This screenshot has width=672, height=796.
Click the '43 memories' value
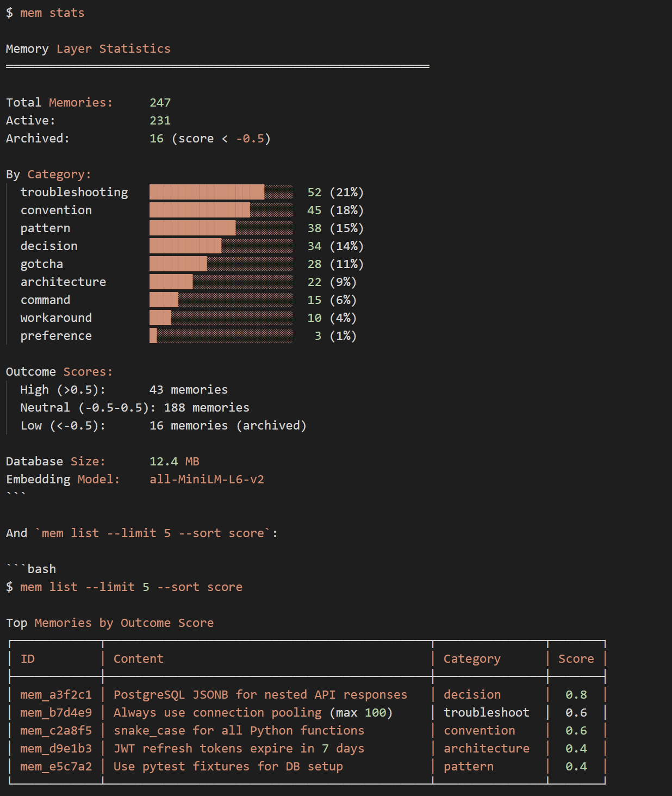click(189, 389)
